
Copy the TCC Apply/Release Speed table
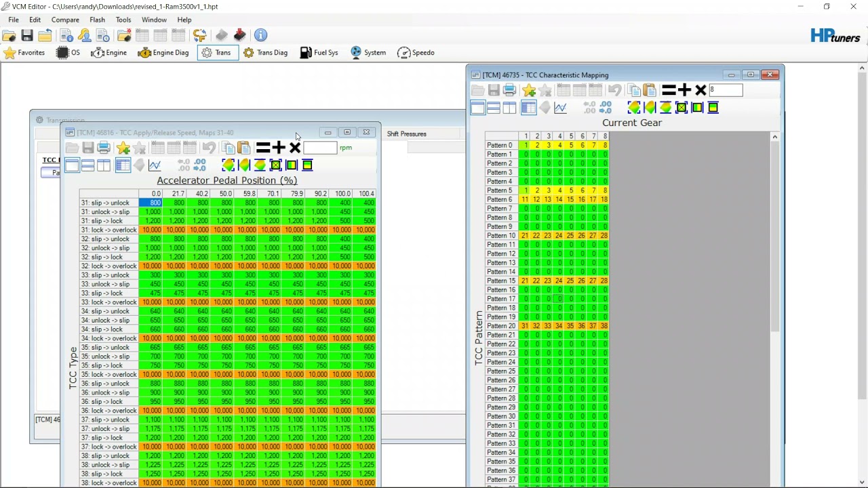tap(228, 148)
